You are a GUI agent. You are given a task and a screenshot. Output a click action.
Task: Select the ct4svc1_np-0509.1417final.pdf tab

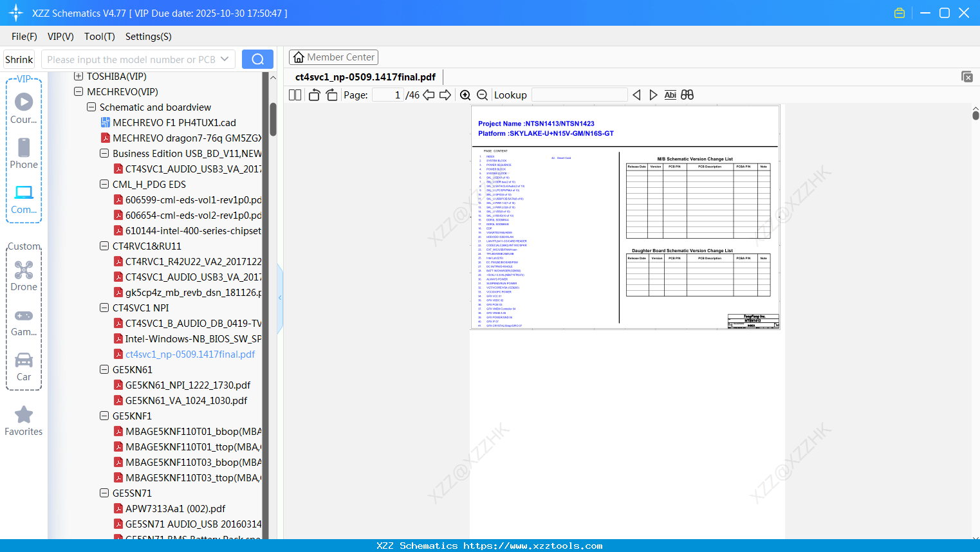(x=365, y=77)
